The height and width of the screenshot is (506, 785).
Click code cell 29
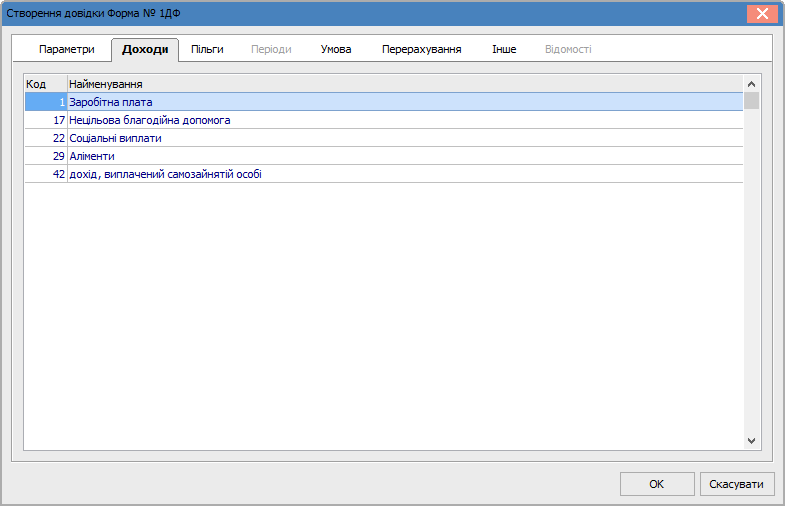46,156
